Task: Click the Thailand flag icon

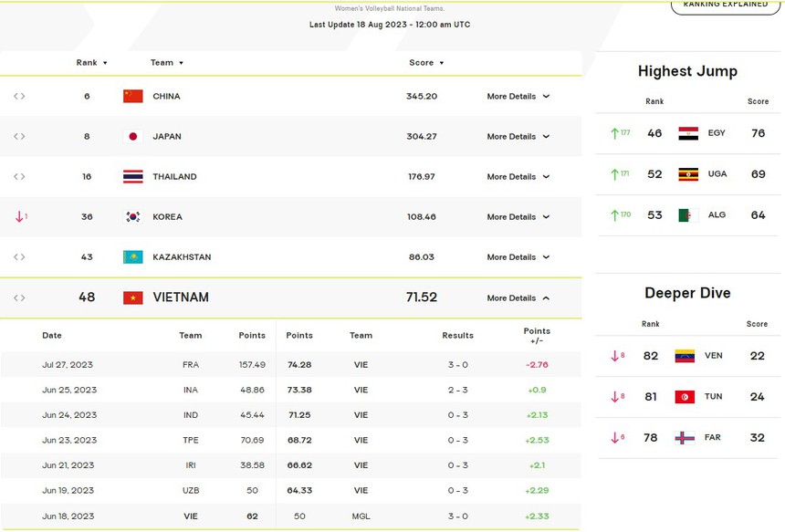Action: [x=133, y=176]
